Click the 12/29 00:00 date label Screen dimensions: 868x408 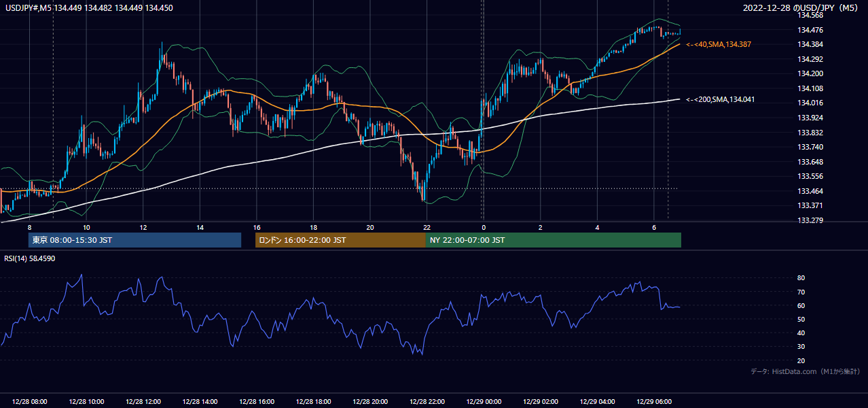click(x=484, y=402)
